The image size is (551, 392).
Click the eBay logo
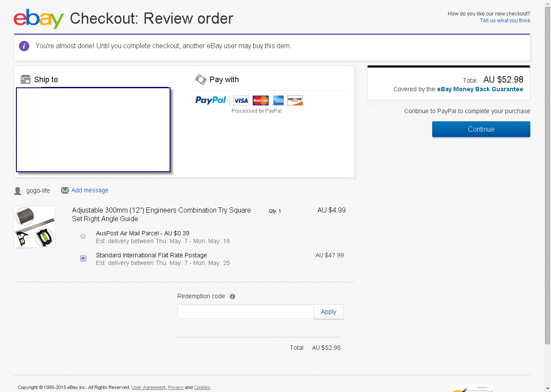[x=39, y=19]
